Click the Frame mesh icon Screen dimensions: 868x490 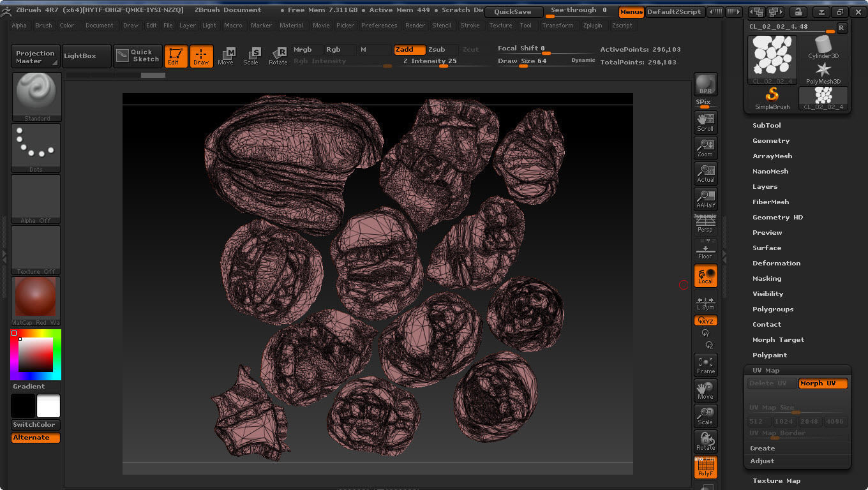[705, 365]
